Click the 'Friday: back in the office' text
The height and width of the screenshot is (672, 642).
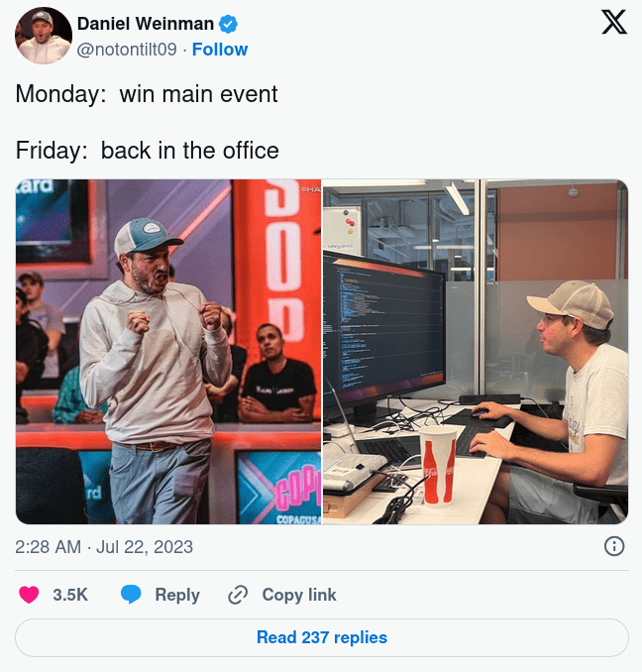point(148,151)
